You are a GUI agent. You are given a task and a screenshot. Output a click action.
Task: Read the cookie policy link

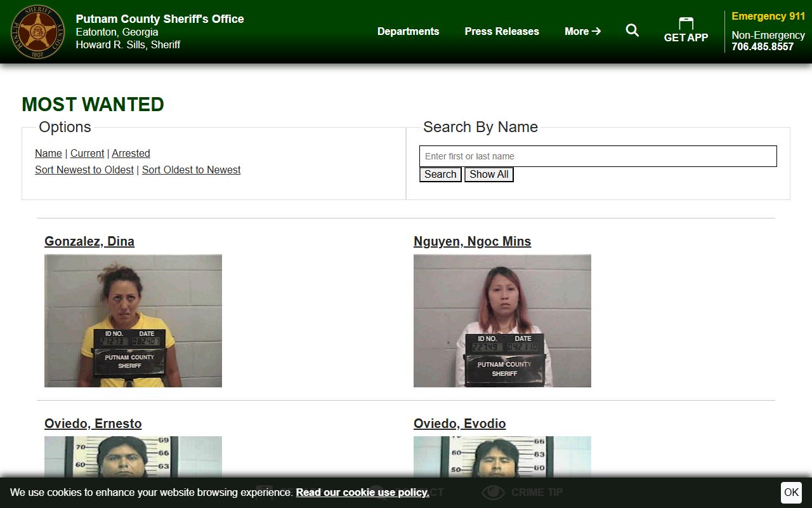(362, 492)
